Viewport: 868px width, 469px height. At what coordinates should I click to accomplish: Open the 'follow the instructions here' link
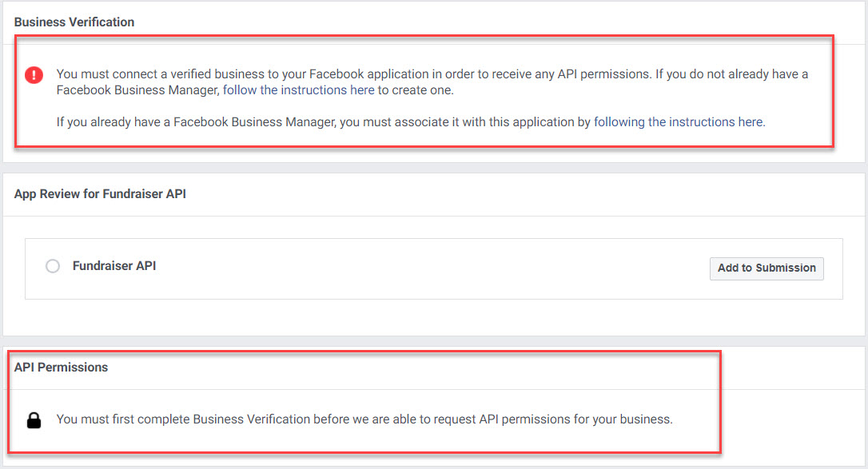click(x=298, y=90)
